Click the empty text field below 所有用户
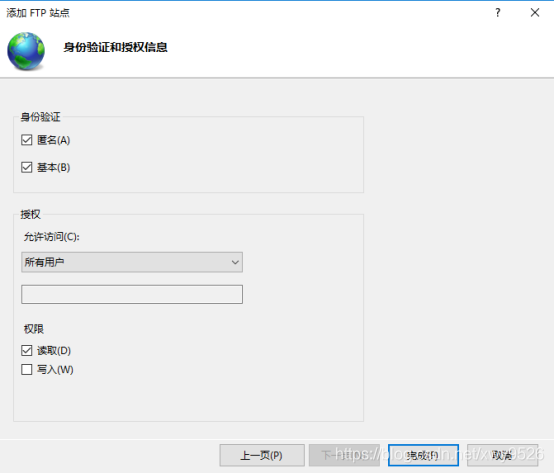Image resolution: width=554 pixels, height=473 pixels. coord(132,294)
